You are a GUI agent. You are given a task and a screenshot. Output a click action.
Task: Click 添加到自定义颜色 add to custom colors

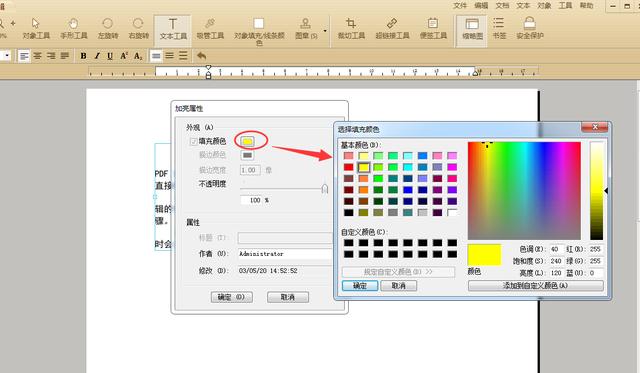[x=536, y=286]
